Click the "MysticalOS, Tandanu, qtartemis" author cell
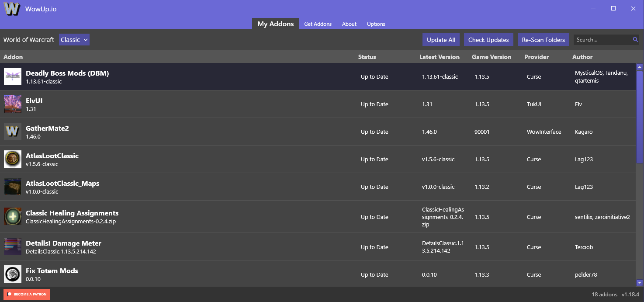The image size is (644, 302). (601, 76)
